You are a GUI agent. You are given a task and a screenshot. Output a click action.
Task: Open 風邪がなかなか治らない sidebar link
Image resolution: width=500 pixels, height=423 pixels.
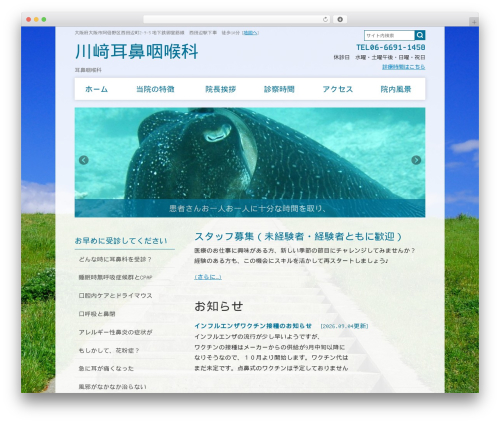point(112,387)
